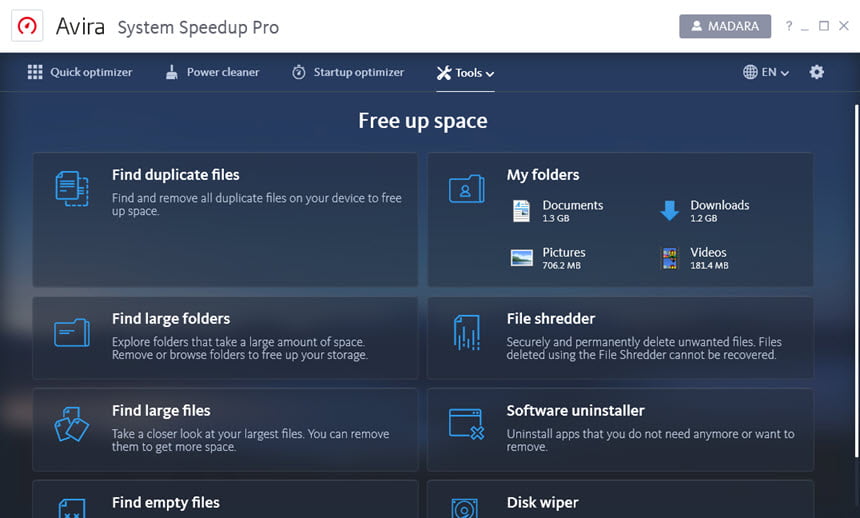Click the Downloads arrow icon
Viewport: 860px width, 518px height.
[x=669, y=211]
